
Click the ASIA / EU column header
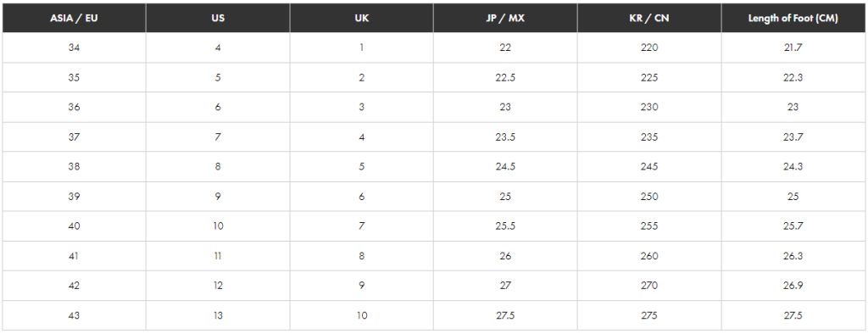point(75,19)
